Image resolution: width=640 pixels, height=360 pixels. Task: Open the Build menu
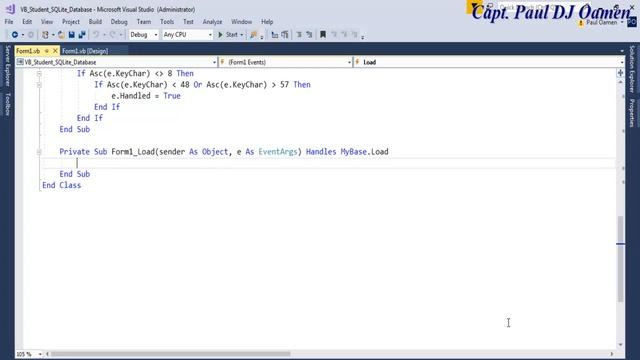(x=95, y=22)
